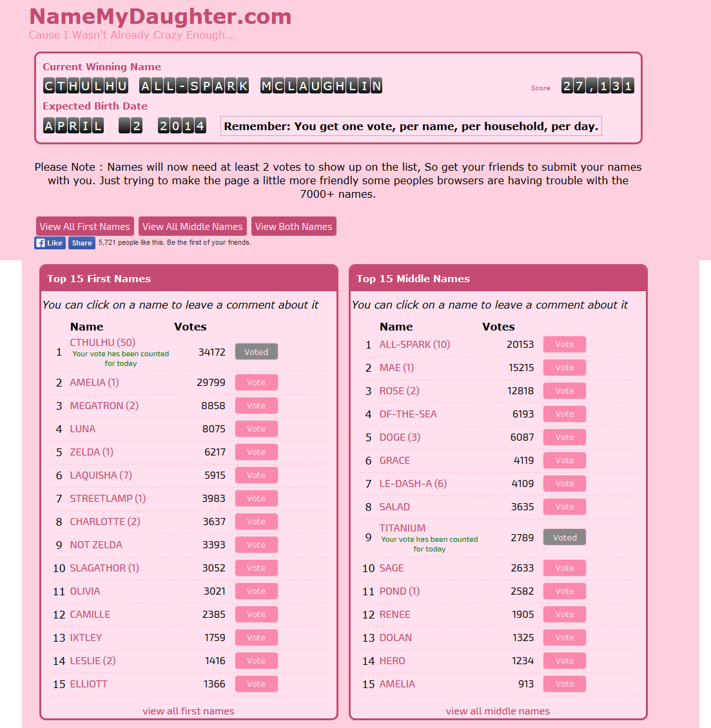The height and width of the screenshot is (728, 711).
Task: Click the NameMyDaughter.com site title
Action: point(160,17)
